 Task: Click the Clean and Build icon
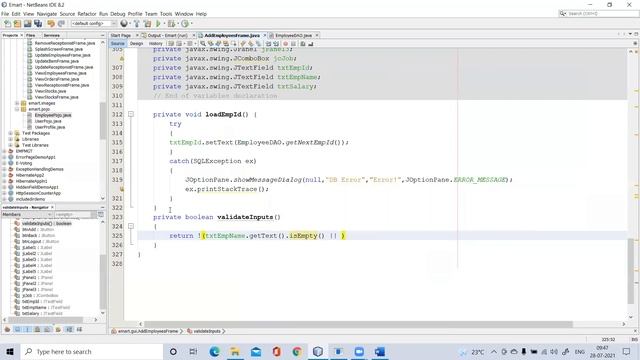pyautogui.click(x=147, y=24)
